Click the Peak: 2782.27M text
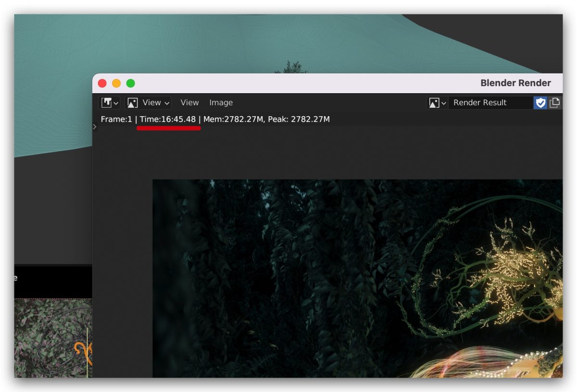This screenshot has width=577, height=392. click(299, 119)
